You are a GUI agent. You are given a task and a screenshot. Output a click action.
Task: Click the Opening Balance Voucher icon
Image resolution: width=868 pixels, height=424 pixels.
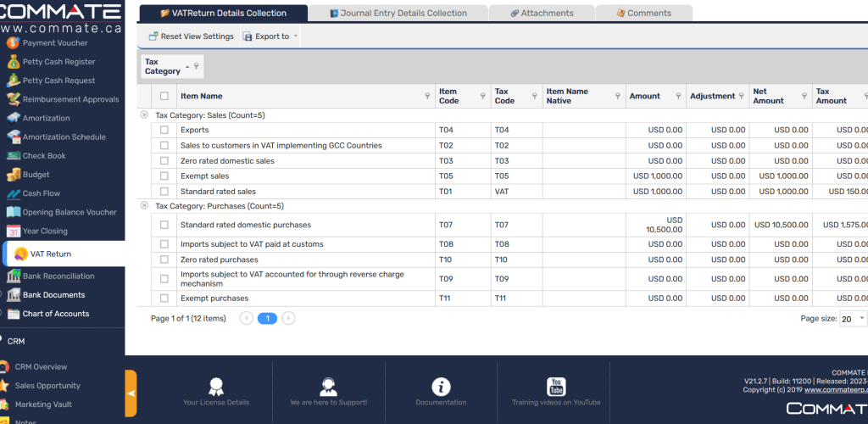[x=14, y=212]
